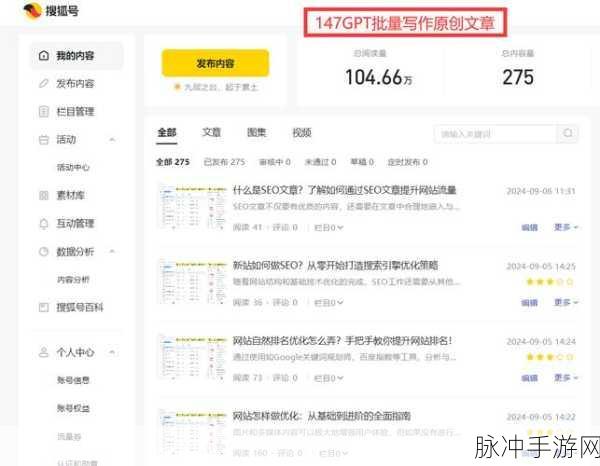Screen dimensions: 600x466
Task: Click the 发布内容 pencil icon in sidebar
Action: point(44,83)
